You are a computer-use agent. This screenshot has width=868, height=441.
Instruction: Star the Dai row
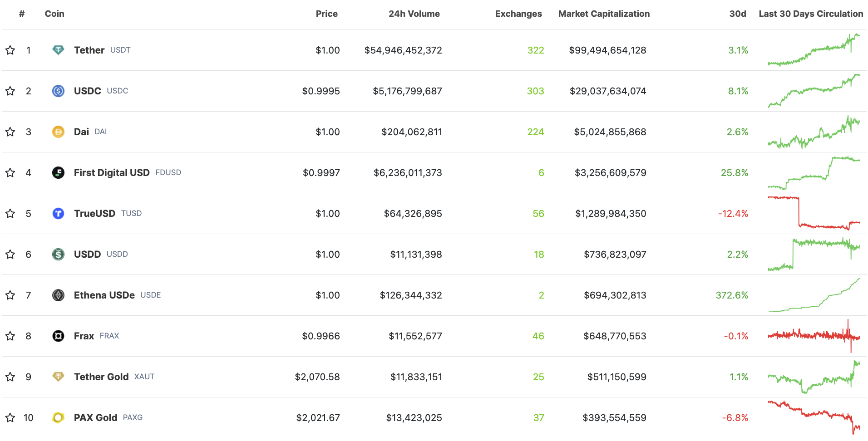click(x=10, y=132)
